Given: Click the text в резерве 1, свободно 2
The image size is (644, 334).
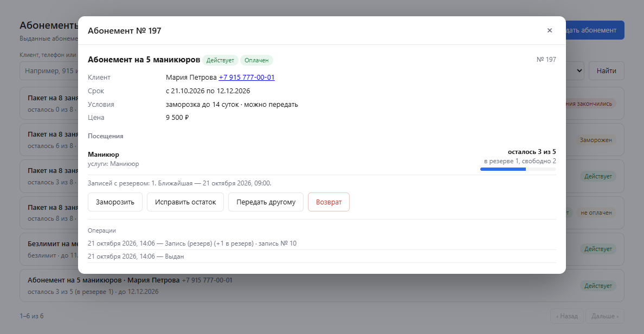Looking at the screenshot, I should 519,161.
